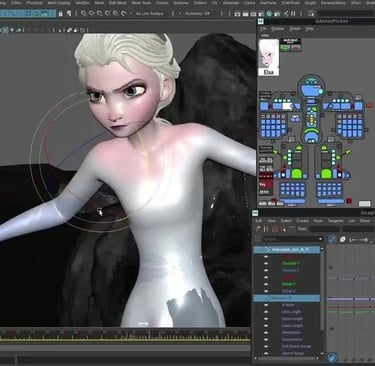Toggle the gray-red button beside Elsa thumbnail

(x=296, y=48)
